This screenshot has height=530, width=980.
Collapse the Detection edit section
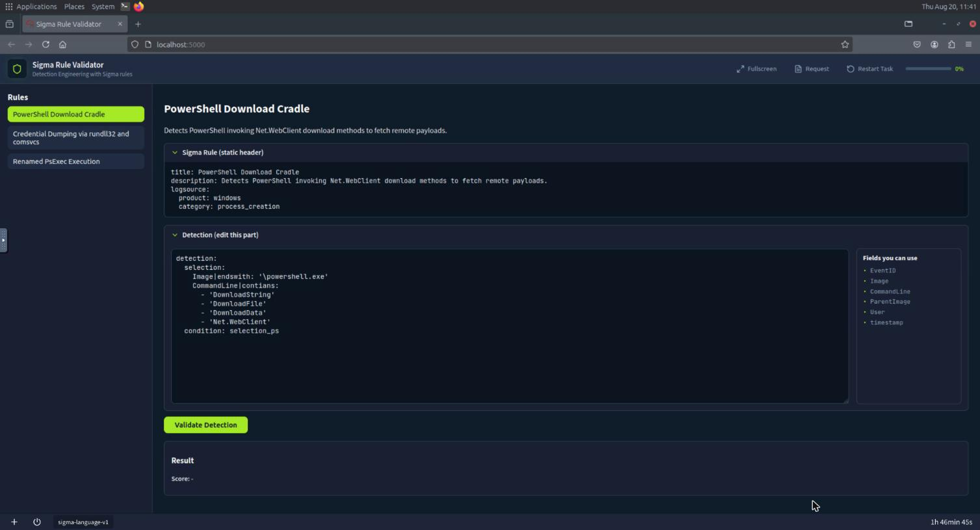(174, 235)
